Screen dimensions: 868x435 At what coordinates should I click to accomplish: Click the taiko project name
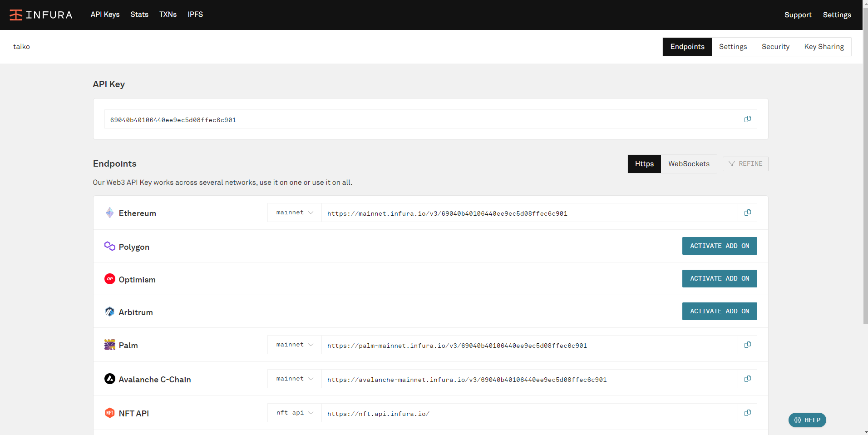[x=21, y=47]
